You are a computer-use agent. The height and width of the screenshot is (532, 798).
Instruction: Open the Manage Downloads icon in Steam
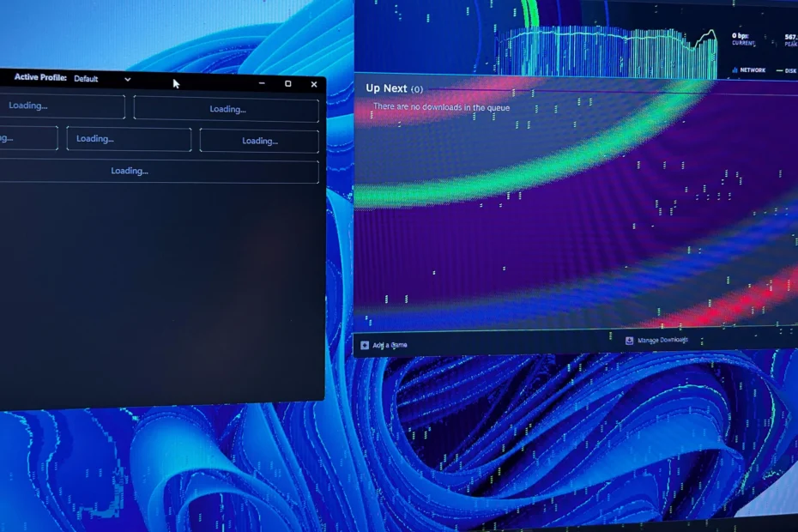tap(629, 340)
